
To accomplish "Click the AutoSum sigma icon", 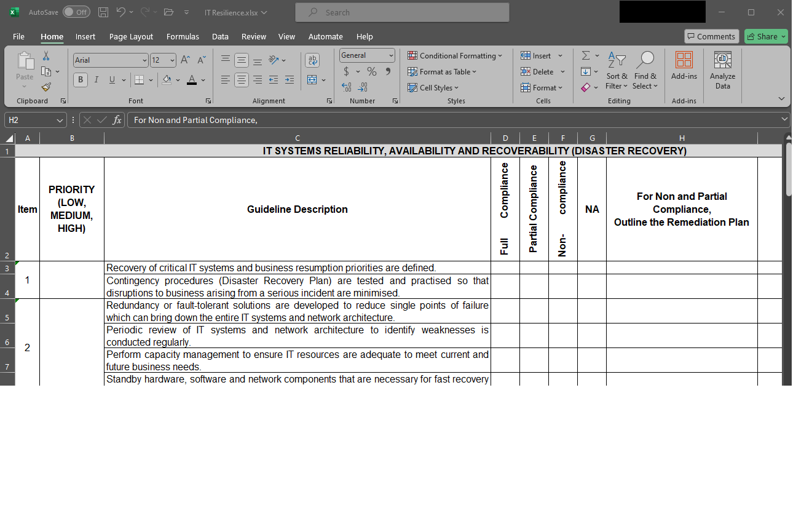I will pyautogui.click(x=586, y=56).
